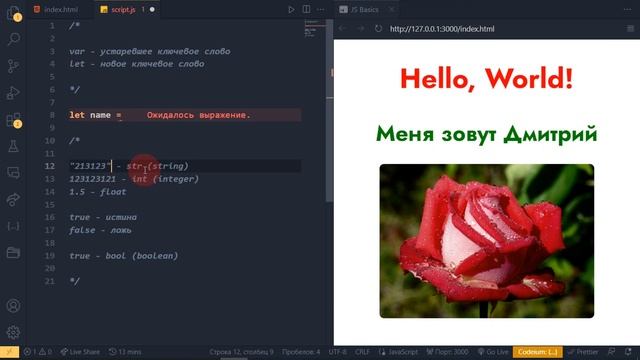Click Порт: 3000 in status bar
The width and height of the screenshot is (640, 360).
(x=448, y=352)
